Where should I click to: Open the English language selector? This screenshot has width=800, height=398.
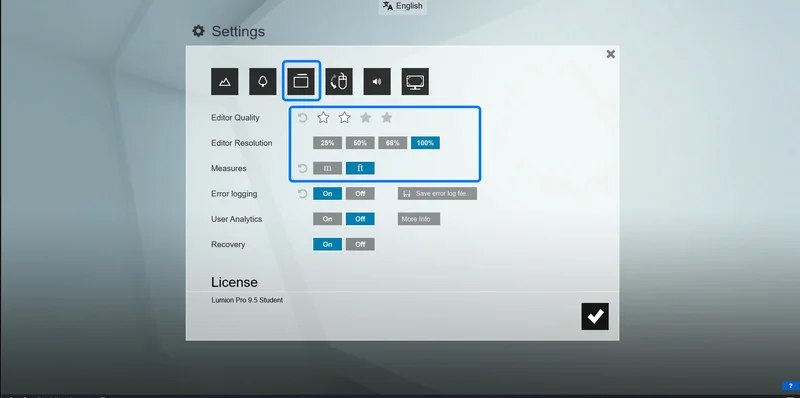(x=403, y=6)
